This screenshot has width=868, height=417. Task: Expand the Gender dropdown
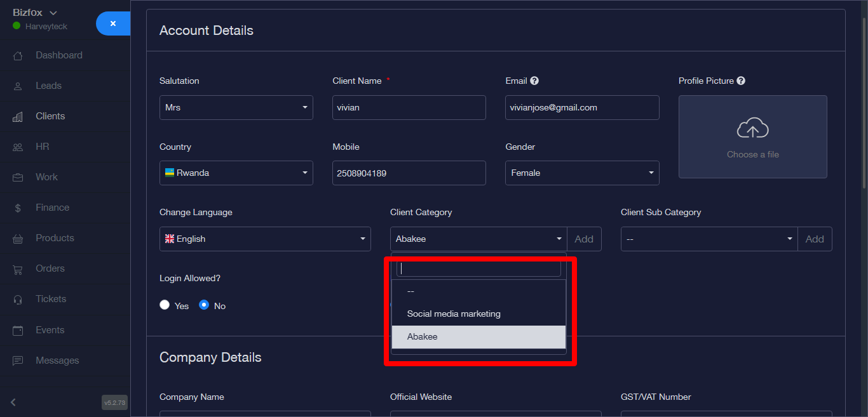[x=581, y=173]
